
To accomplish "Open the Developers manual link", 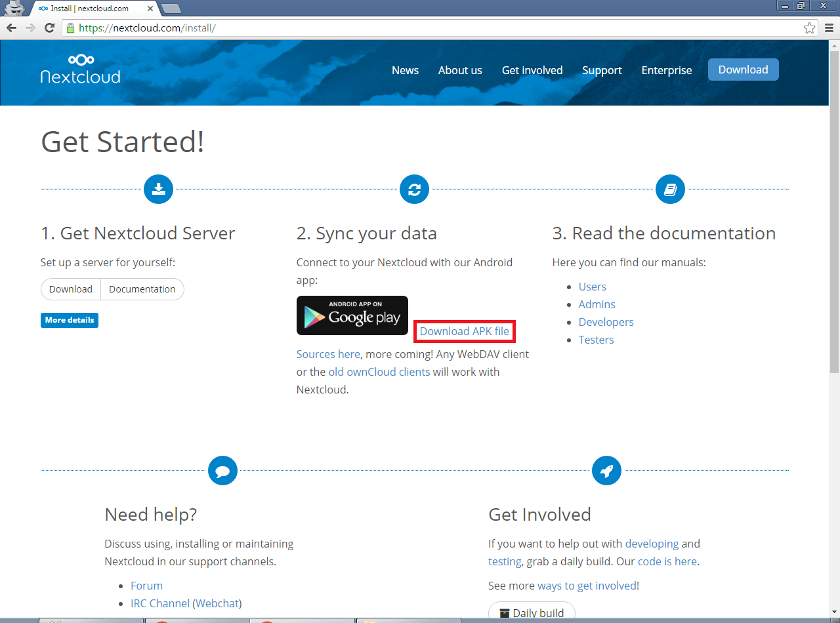I will click(606, 322).
